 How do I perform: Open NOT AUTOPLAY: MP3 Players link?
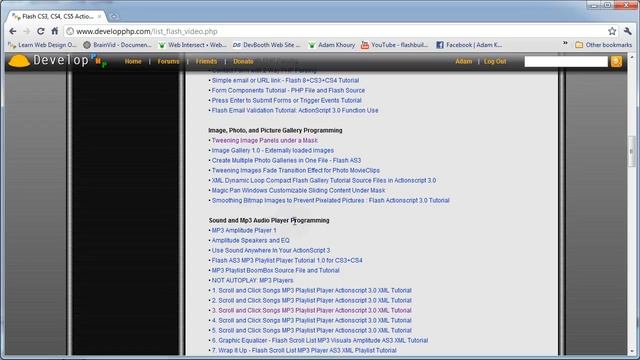coord(252,280)
